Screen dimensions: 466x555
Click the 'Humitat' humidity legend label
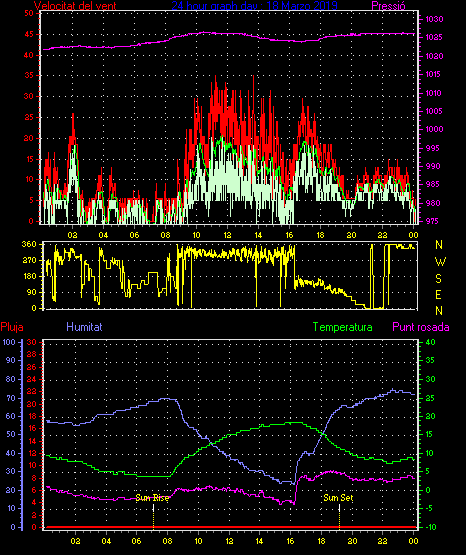pyautogui.click(x=84, y=326)
